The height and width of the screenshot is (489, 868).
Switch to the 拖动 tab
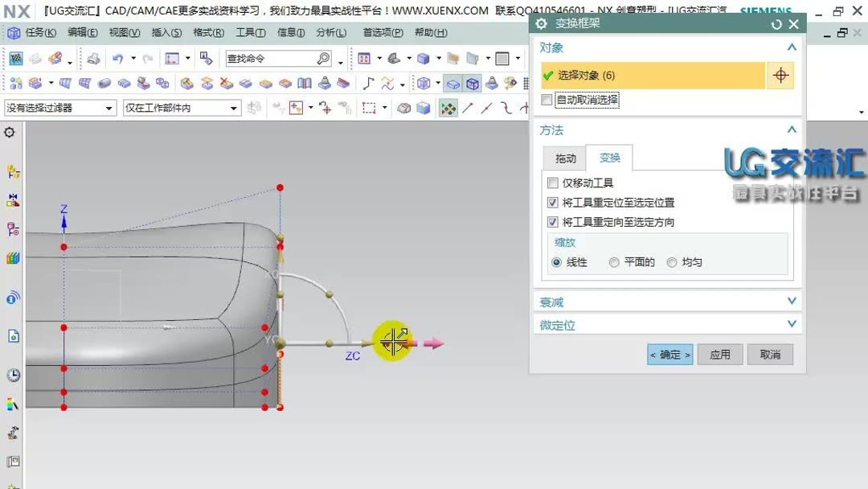pos(565,158)
